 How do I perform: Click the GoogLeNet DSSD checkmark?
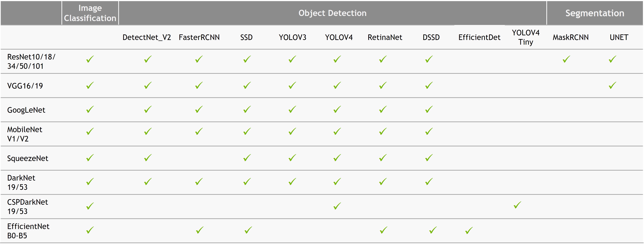[x=429, y=109]
